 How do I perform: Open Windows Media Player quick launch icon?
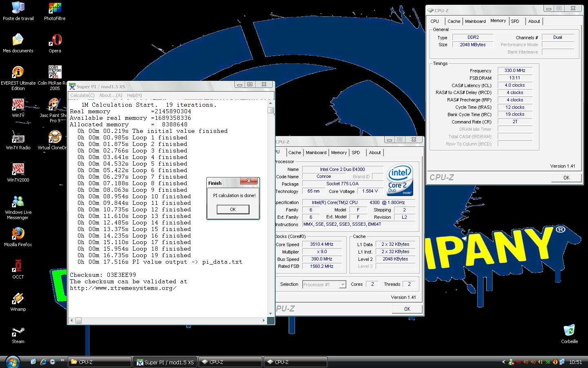tap(52, 362)
